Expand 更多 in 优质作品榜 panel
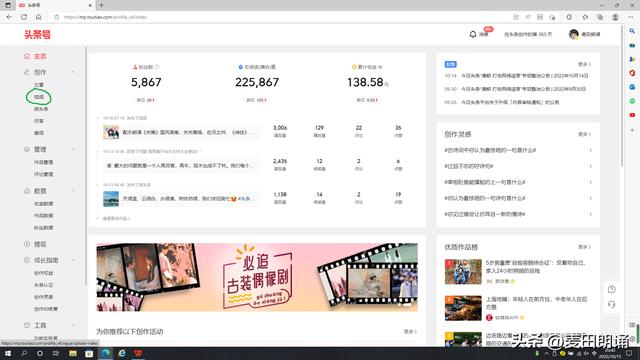Screen dimensions: 640x360 [x=584, y=247]
